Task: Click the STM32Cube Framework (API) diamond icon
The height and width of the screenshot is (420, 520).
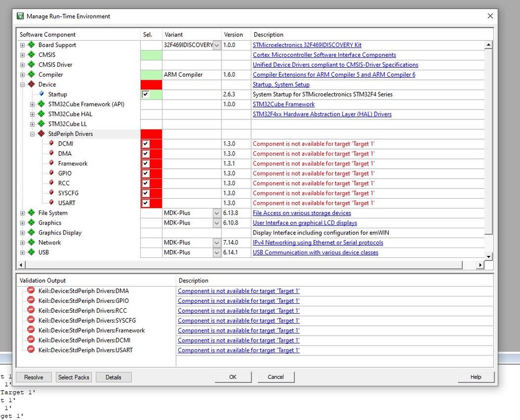Action: [x=41, y=104]
